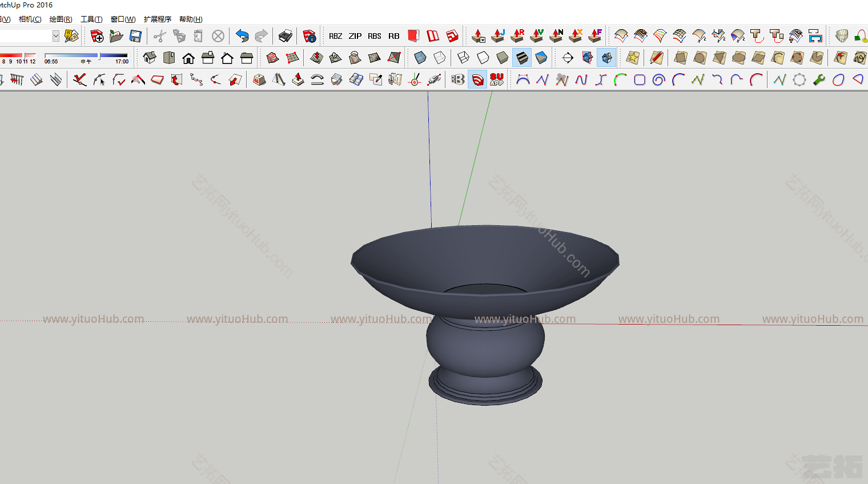
Task: Open the 工具(T) tools menu
Action: (91, 19)
